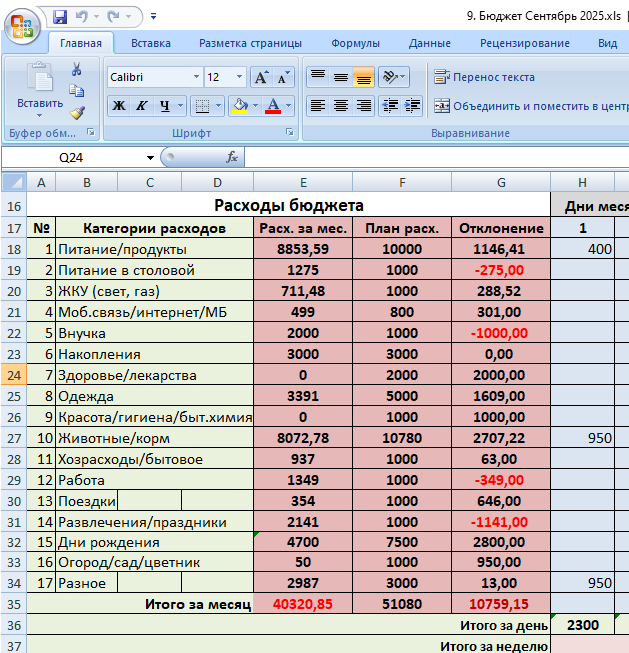Apply a cell border with the borders icon
This screenshot has height=653, width=629.
[202, 106]
